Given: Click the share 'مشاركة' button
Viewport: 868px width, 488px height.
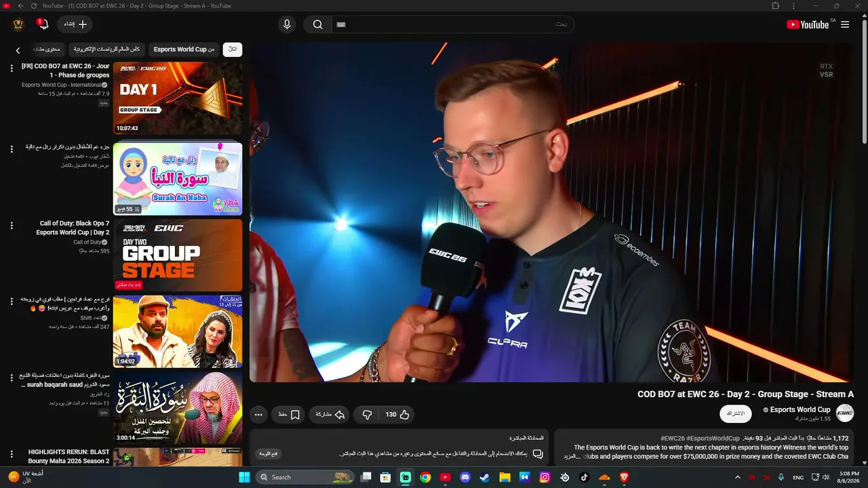Looking at the screenshot, I should click(x=330, y=414).
